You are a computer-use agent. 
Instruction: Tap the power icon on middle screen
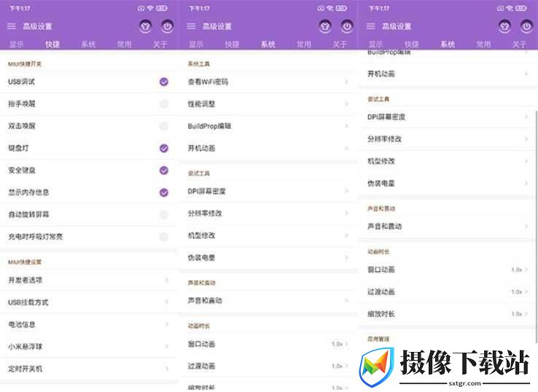click(347, 26)
